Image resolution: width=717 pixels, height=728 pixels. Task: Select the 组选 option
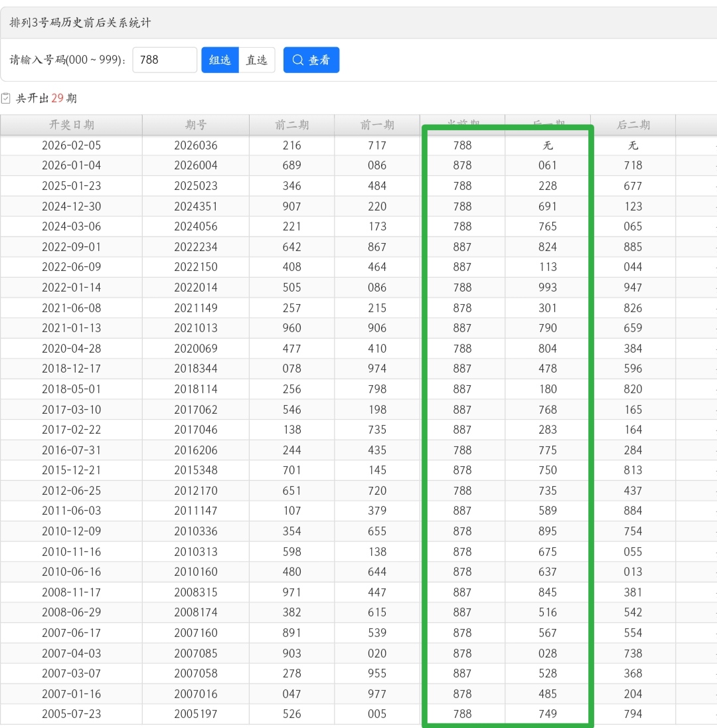point(220,60)
